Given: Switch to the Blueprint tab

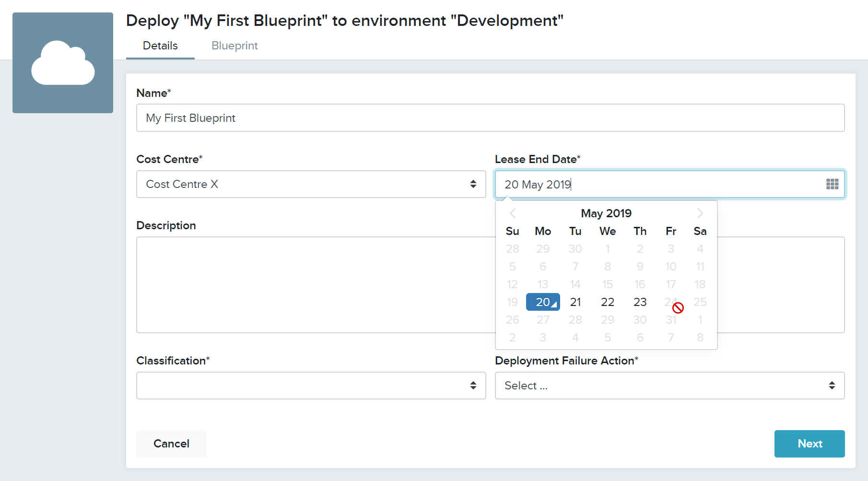Looking at the screenshot, I should point(235,46).
